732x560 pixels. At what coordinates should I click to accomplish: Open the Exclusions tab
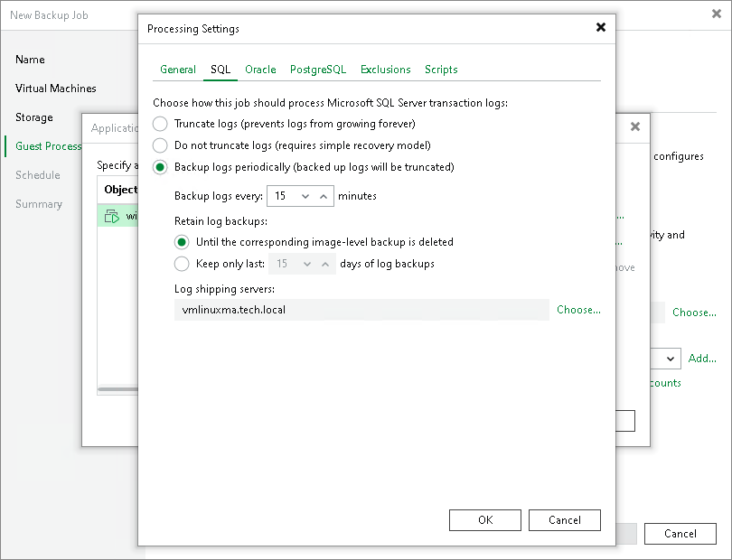(x=385, y=70)
